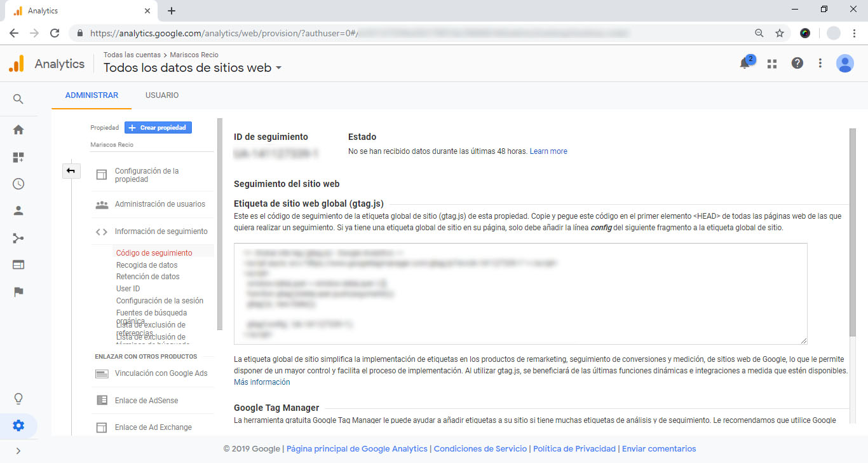868x463 pixels.
Task: Open Chrome profile avatar in toolbar
Action: tap(834, 33)
